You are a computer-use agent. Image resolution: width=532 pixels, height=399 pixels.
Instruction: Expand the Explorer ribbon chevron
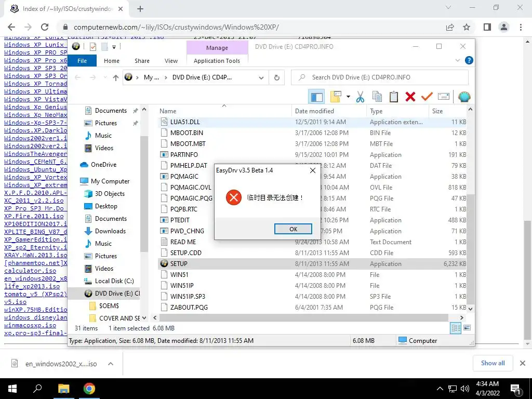[457, 60]
